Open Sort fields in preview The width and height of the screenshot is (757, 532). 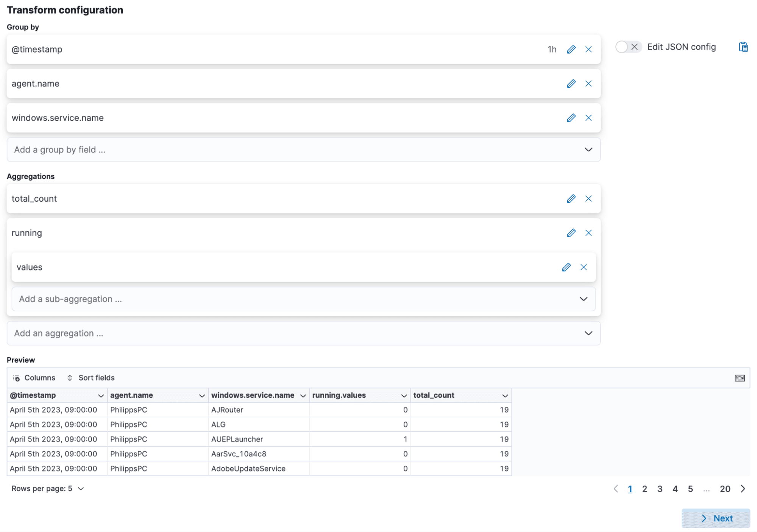pos(91,378)
